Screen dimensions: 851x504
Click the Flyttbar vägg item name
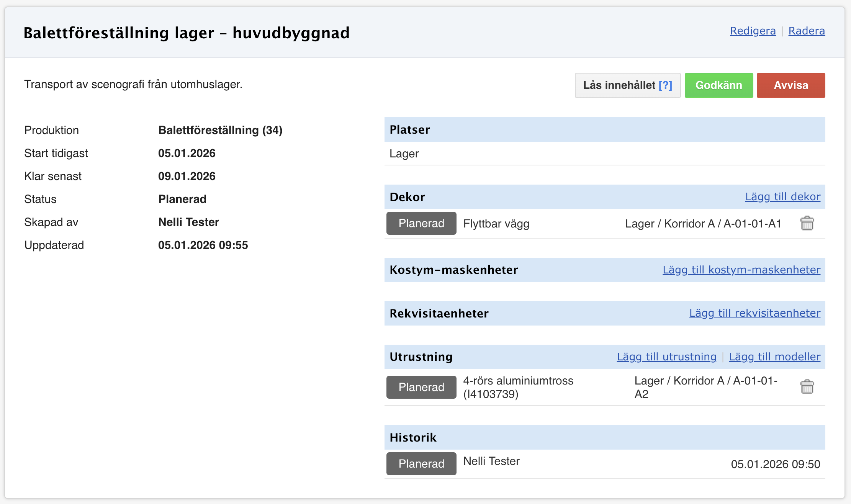496,224
